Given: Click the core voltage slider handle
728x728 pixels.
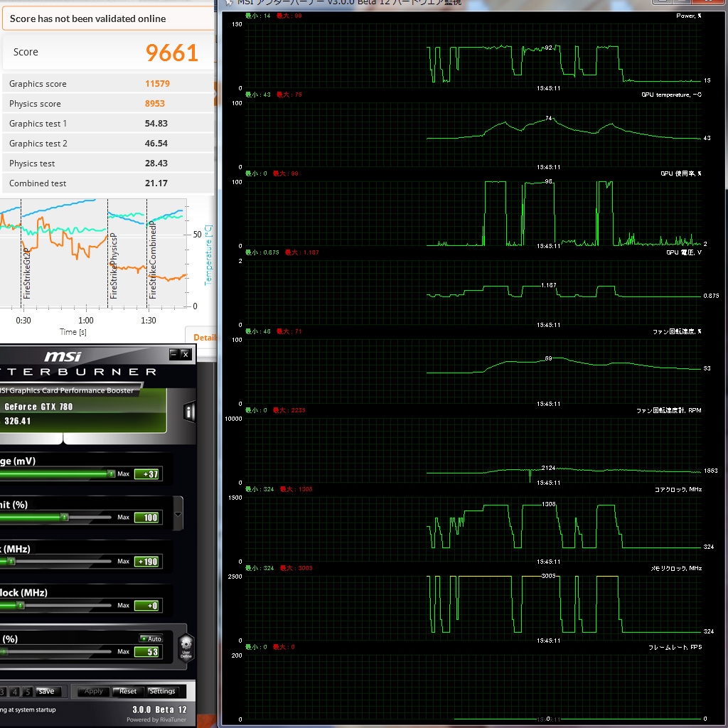Looking at the screenshot, I should [x=111, y=473].
